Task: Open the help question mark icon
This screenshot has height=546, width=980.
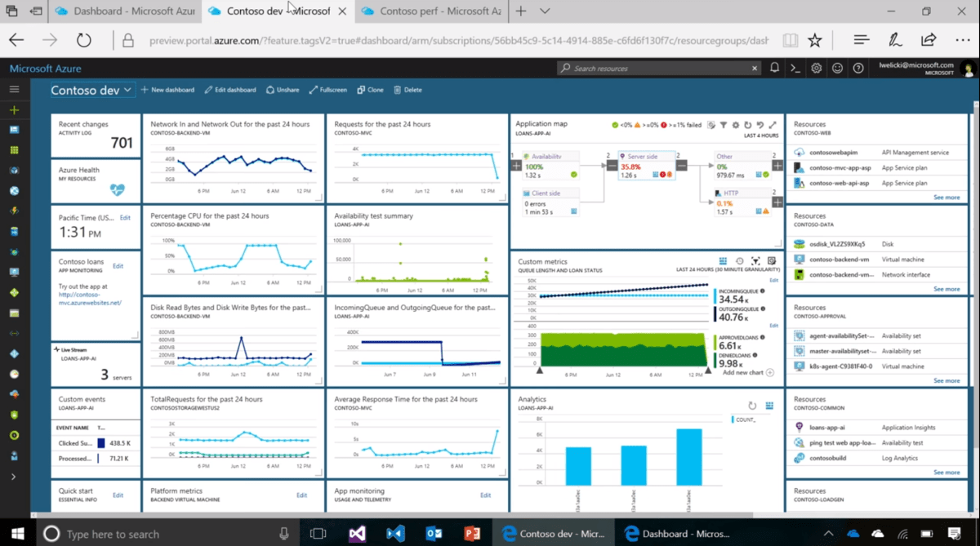Action: pos(858,69)
